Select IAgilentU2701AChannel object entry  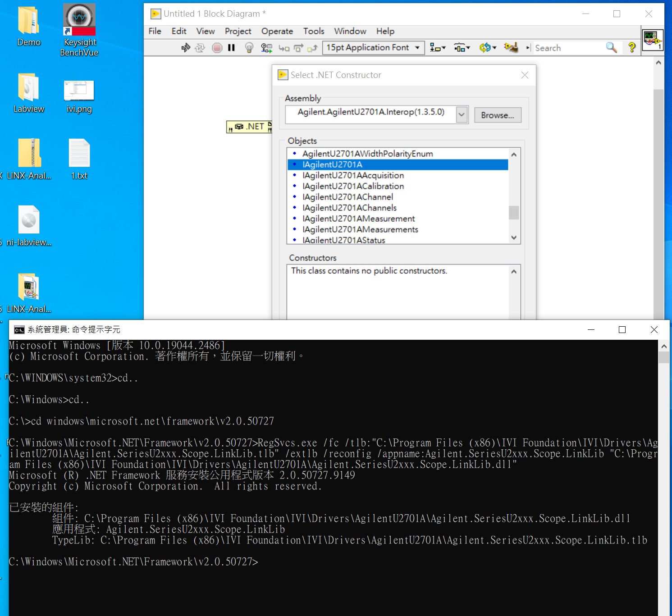click(347, 197)
